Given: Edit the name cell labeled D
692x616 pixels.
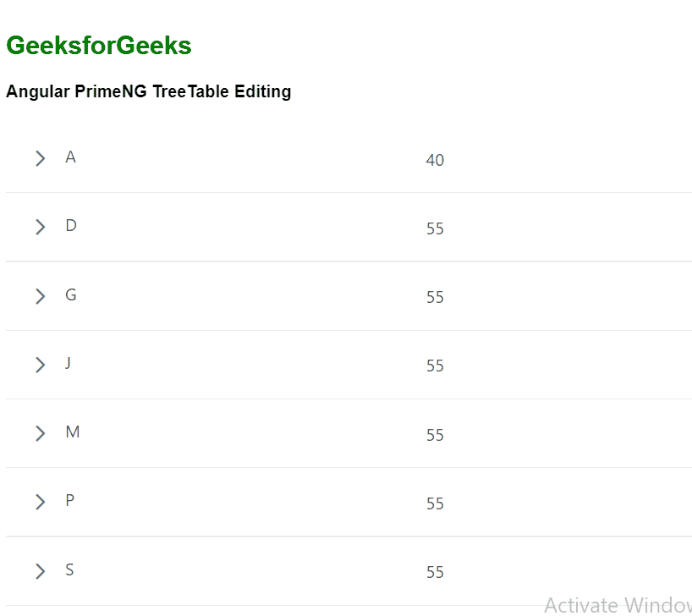Looking at the screenshot, I should tap(71, 226).
